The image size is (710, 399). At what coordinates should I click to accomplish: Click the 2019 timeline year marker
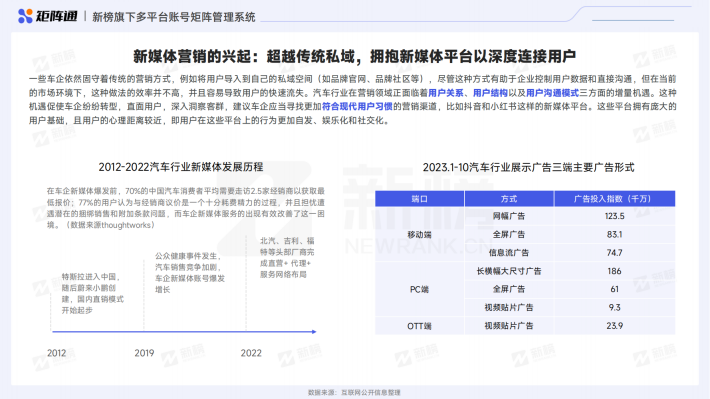pyautogui.click(x=144, y=353)
